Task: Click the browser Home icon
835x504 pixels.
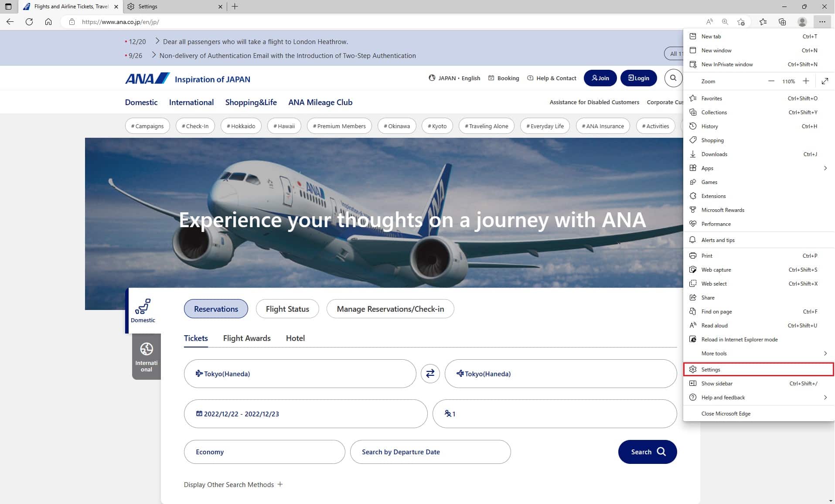Action: click(48, 22)
